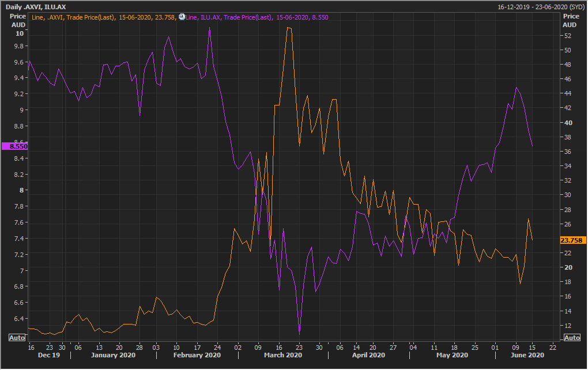Click the 15 date tick in June
This screenshot has width=588, height=370.
(x=532, y=348)
